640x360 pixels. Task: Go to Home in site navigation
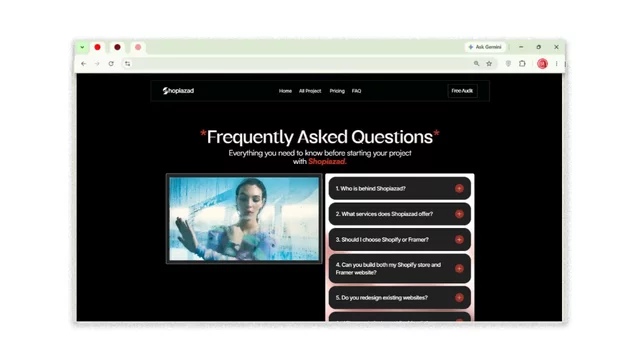point(285,91)
